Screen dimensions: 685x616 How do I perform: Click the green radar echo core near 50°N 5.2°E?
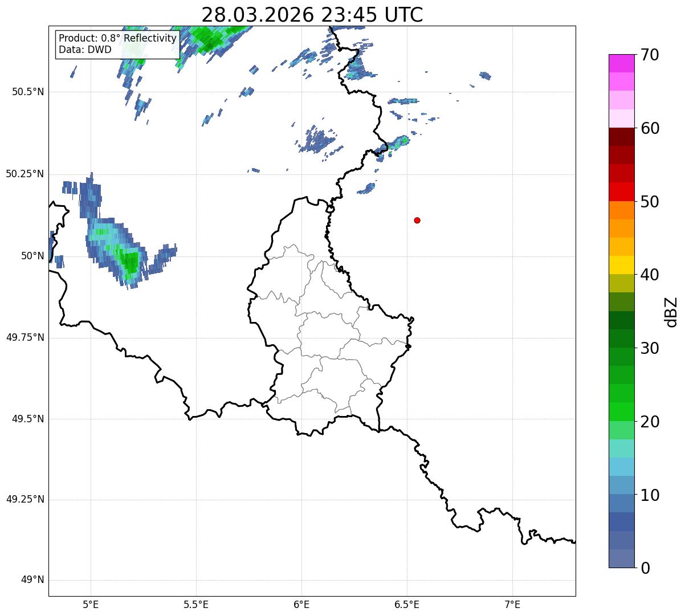tap(130, 263)
